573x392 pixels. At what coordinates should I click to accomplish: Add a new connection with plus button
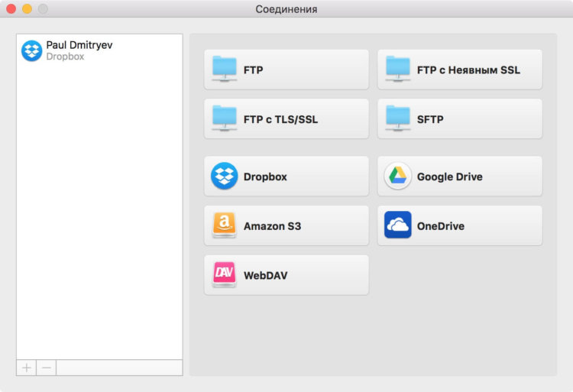pyautogui.click(x=26, y=368)
